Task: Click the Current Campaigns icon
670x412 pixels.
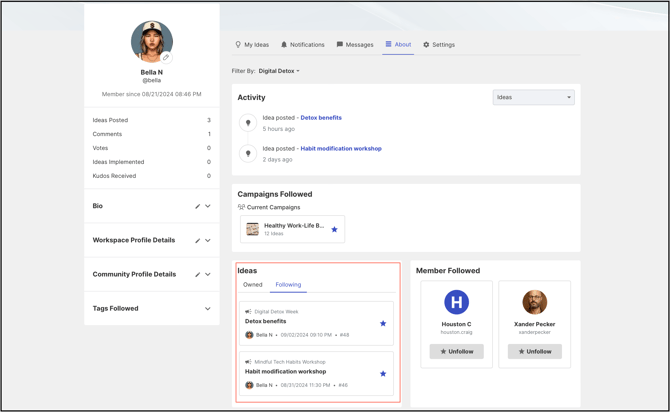Action: (x=241, y=207)
